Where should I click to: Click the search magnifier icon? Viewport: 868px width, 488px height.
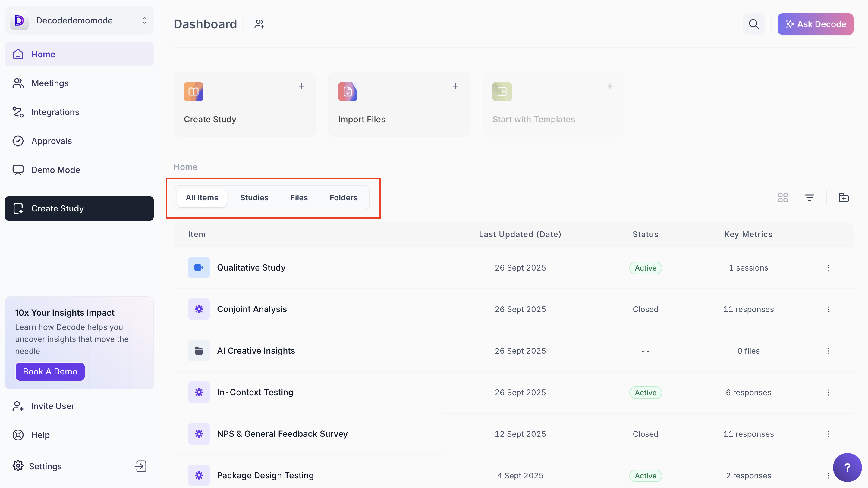coord(754,24)
